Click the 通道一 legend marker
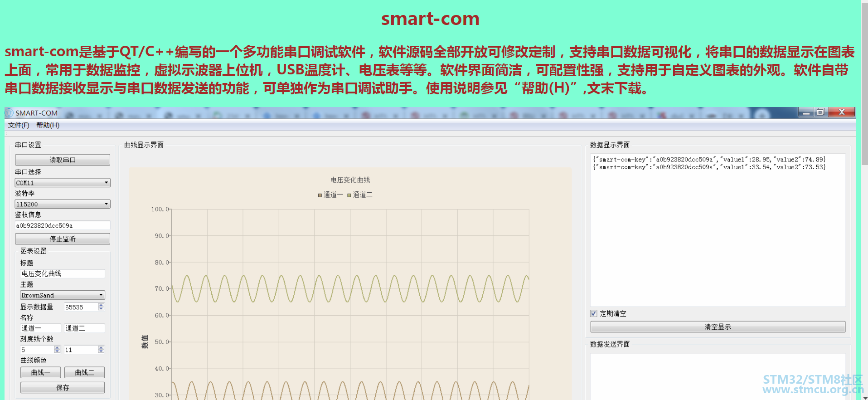Viewport: 868px width, 400px height. tap(320, 195)
